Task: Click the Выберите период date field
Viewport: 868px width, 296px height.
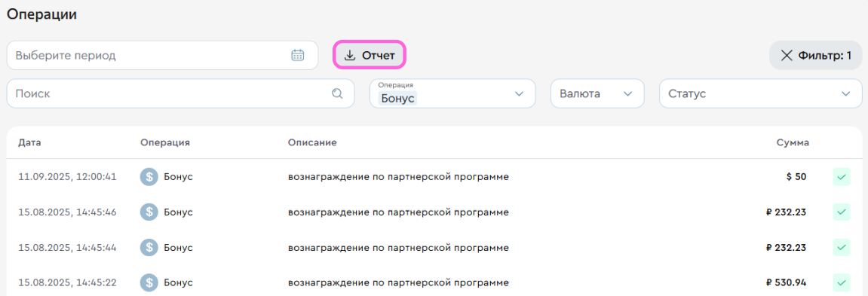Action: point(162,55)
